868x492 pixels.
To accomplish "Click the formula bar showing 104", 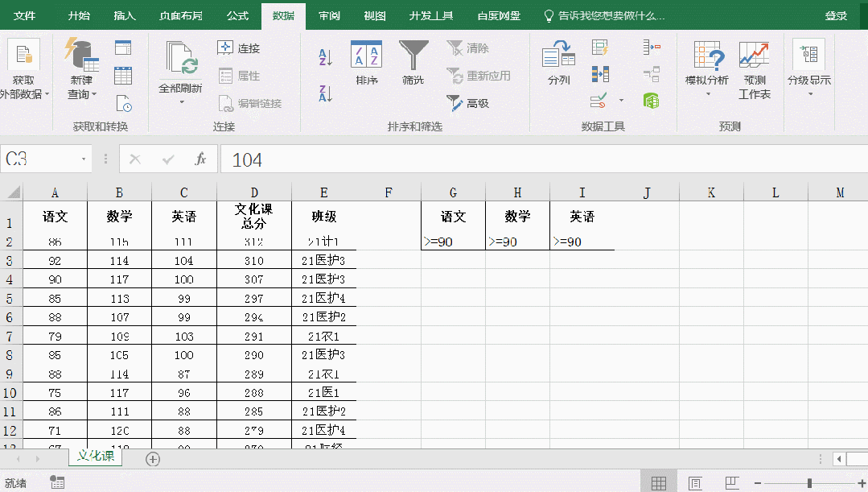I will [x=544, y=159].
